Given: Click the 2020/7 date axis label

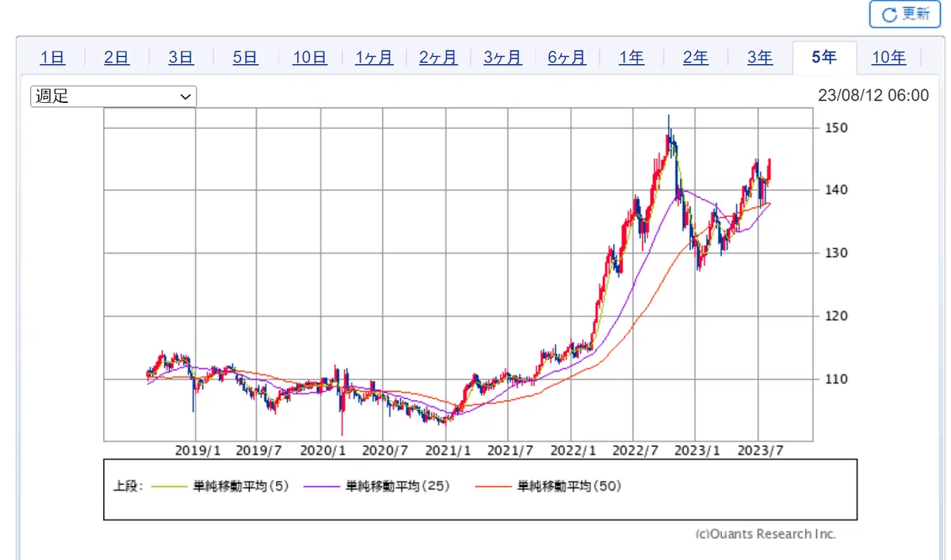Looking at the screenshot, I should point(384,451).
